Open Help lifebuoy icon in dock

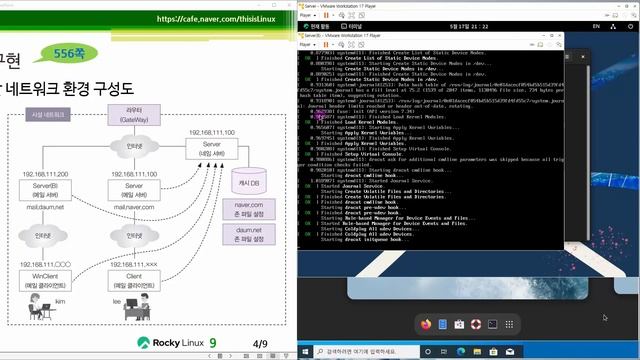click(x=476, y=324)
